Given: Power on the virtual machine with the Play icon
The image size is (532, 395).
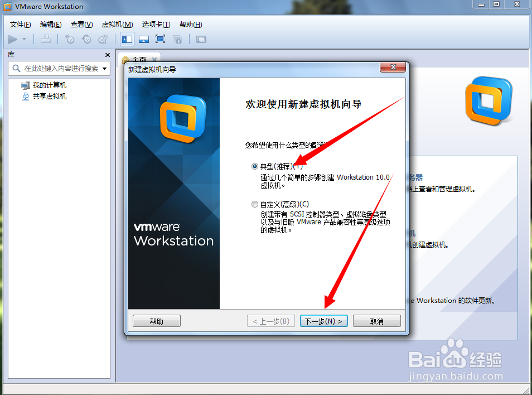Looking at the screenshot, I should point(12,39).
